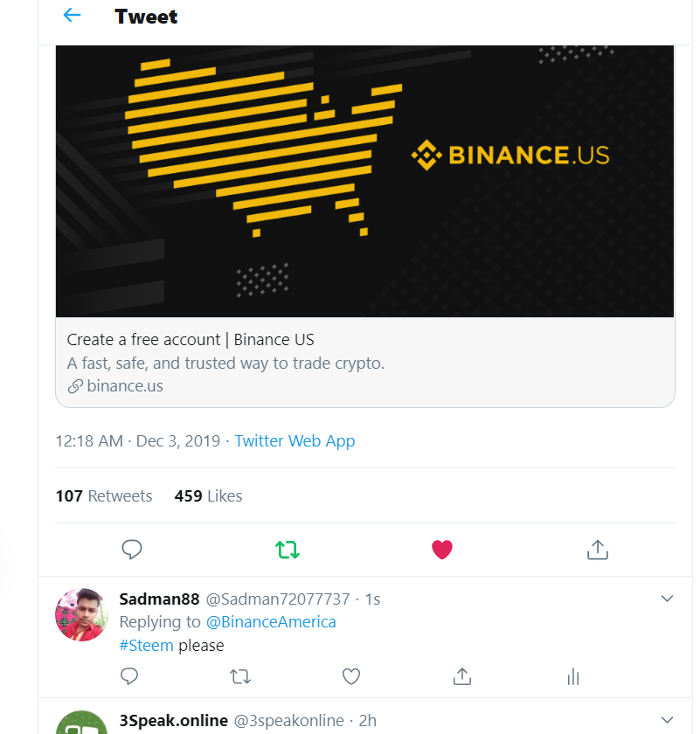Share Sadman88's reply
Image resolution: width=700 pixels, height=734 pixels.
[462, 676]
